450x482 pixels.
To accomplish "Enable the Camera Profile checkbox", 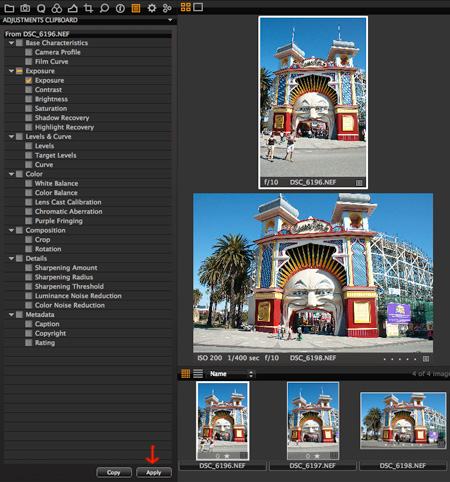I will point(29,52).
